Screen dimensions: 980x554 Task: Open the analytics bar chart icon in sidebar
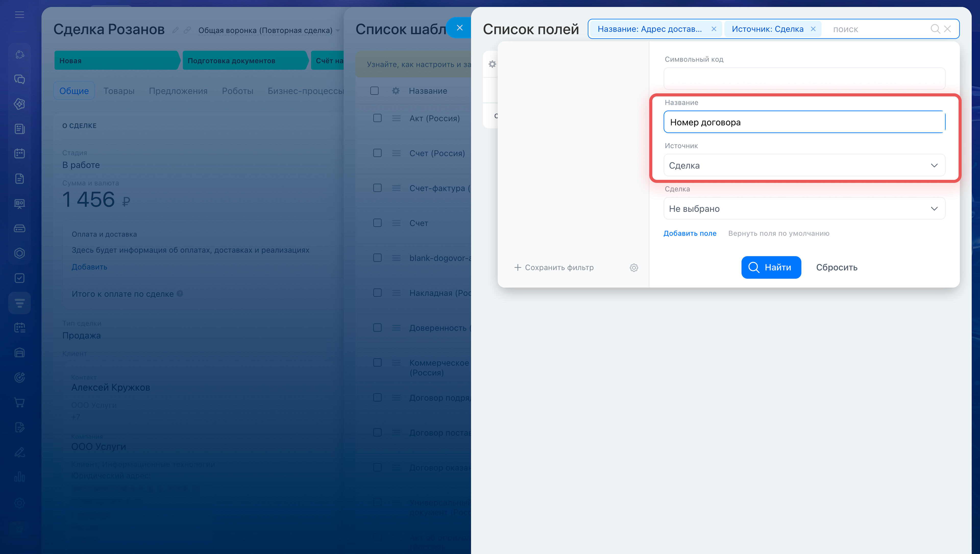point(19,477)
